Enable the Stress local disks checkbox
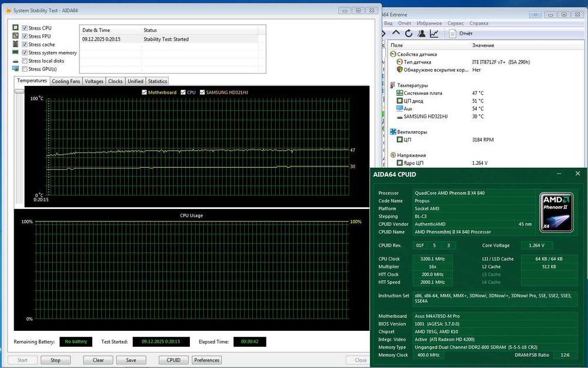The height and width of the screenshot is (368, 588). (25, 61)
